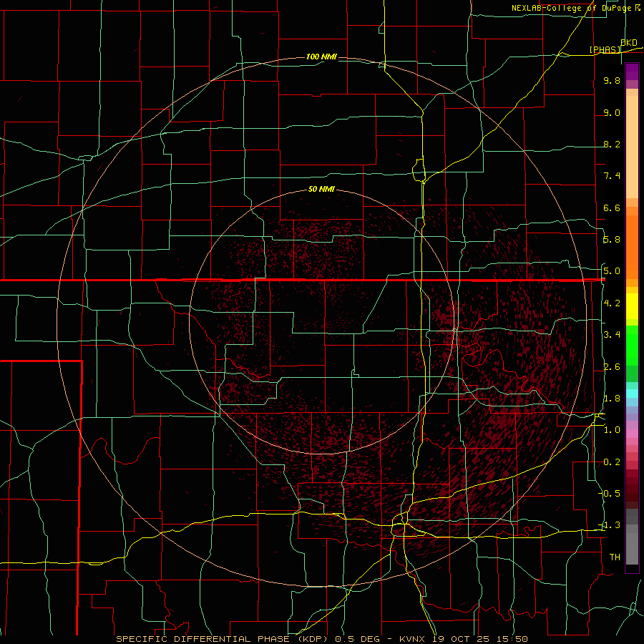
Task: Click the TH label on the color scale
Action: coord(615,557)
